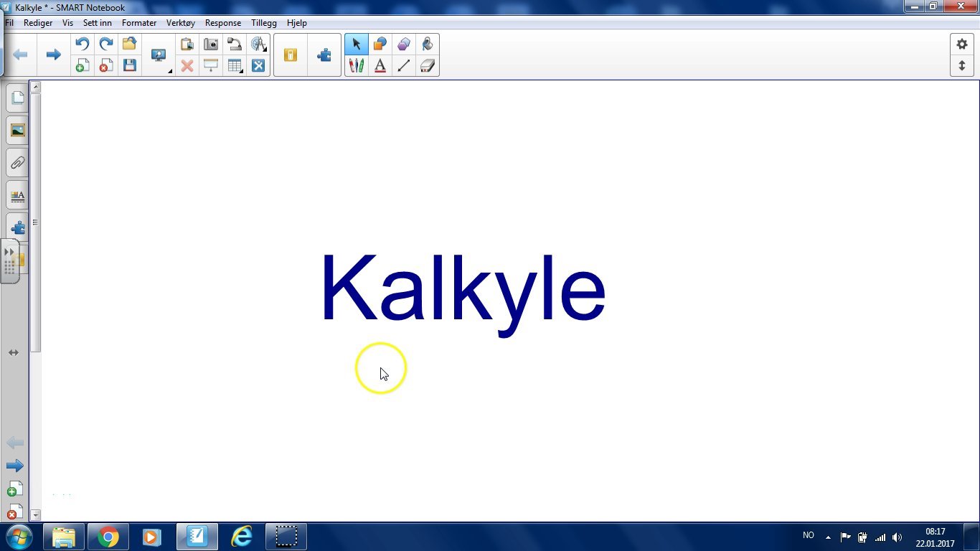The width and height of the screenshot is (980, 551).
Task: Go to the next page with the forward arrow
Action: pyautogui.click(x=53, y=54)
